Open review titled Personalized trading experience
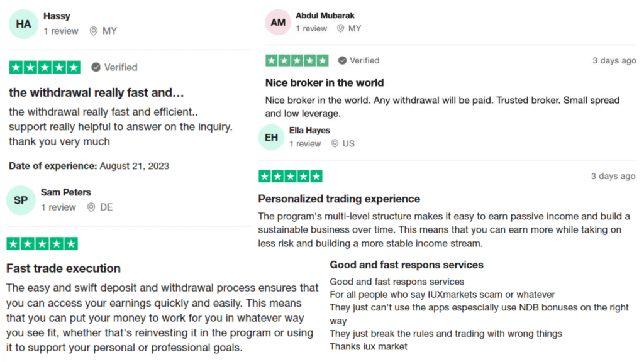 pyautogui.click(x=339, y=199)
